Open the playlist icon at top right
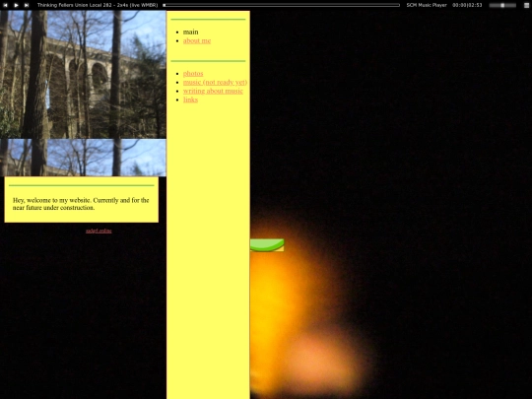This screenshot has width=532, height=399. coord(526,5)
